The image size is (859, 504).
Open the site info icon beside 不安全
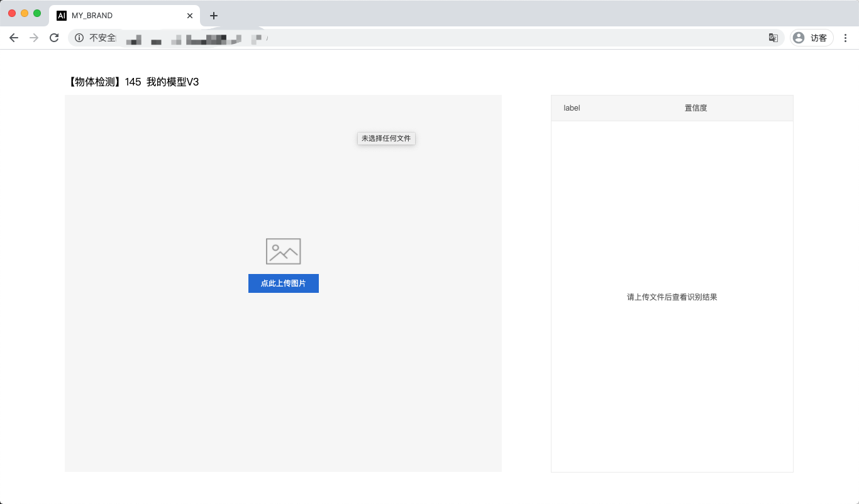[x=79, y=38]
